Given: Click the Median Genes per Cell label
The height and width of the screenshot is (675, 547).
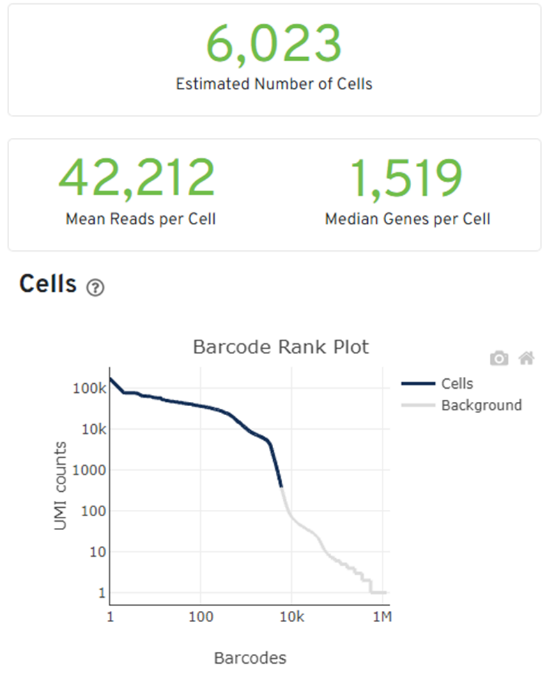Looking at the screenshot, I should coord(408,219).
